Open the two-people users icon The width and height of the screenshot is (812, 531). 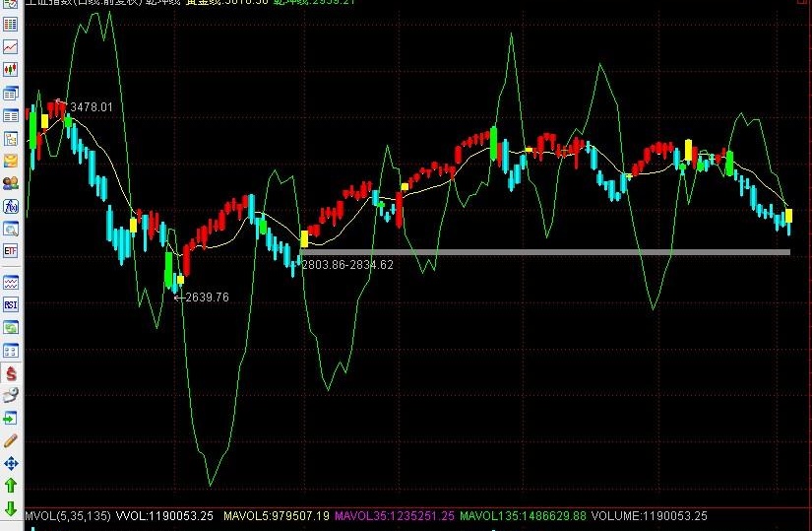pyautogui.click(x=11, y=183)
